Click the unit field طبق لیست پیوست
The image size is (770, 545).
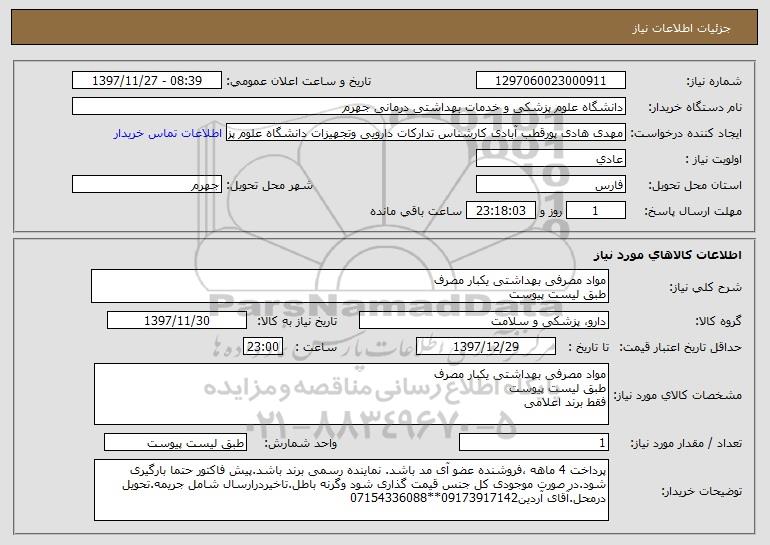(x=175, y=442)
